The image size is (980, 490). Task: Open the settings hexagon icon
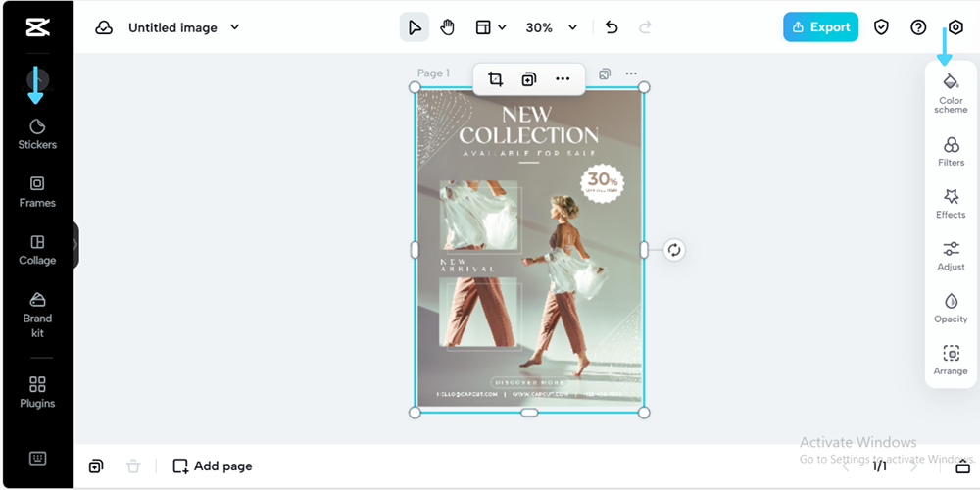pos(955,27)
